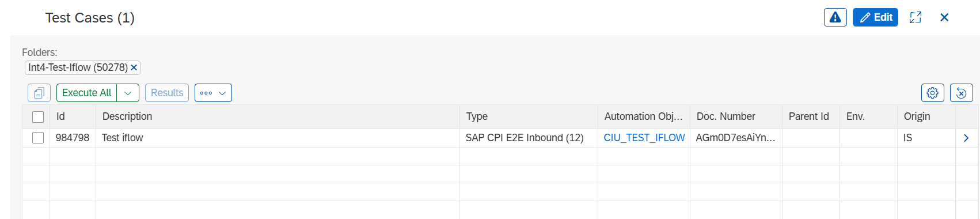Open the CIU_TEST_IFLOW link
The height and width of the screenshot is (219, 980).
(x=644, y=138)
